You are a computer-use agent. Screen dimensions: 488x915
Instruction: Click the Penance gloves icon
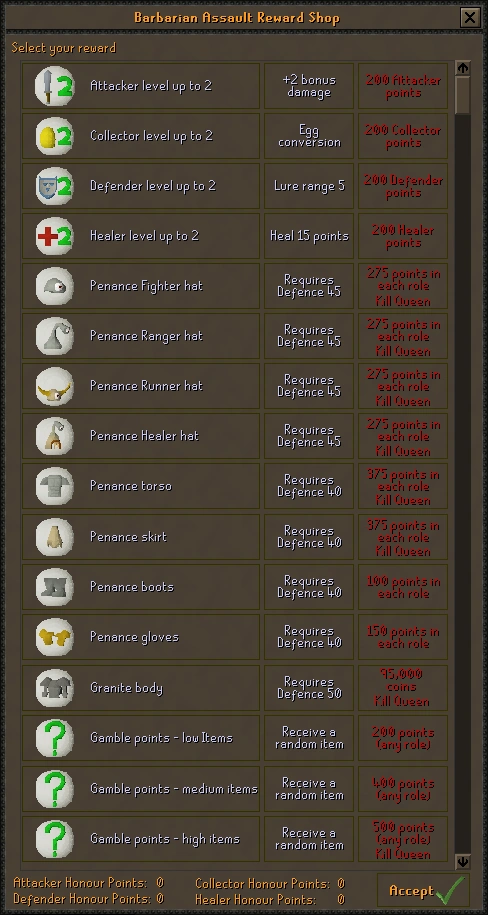pyautogui.click(x=55, y=637)
